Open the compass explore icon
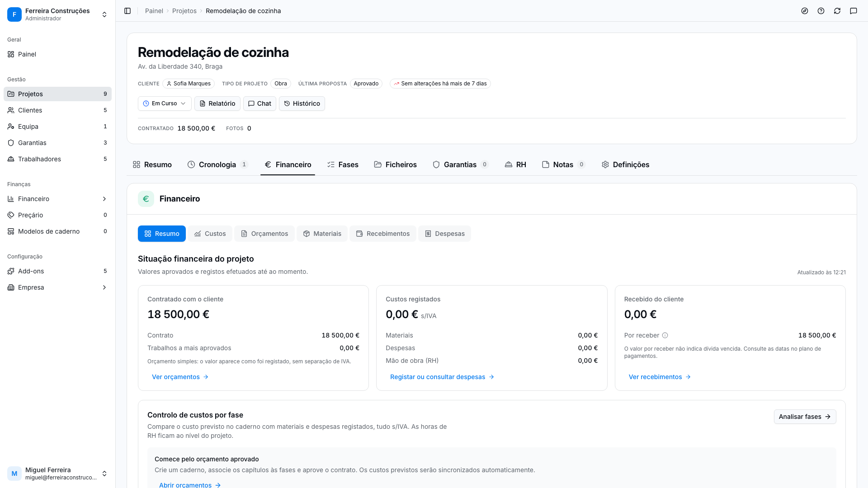This screenshot has width=868, height=488. pyautogui.click(x=805, y=11)
